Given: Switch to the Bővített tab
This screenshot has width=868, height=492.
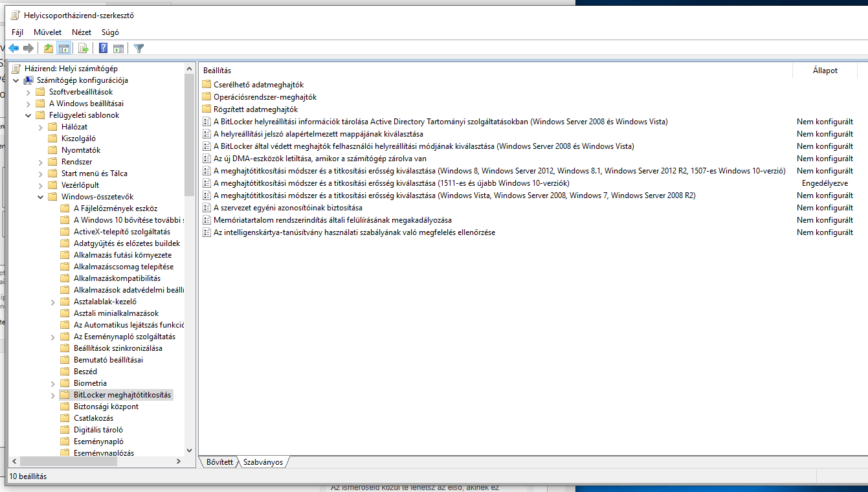Looking at the screenshot, I should coord(219,462).
